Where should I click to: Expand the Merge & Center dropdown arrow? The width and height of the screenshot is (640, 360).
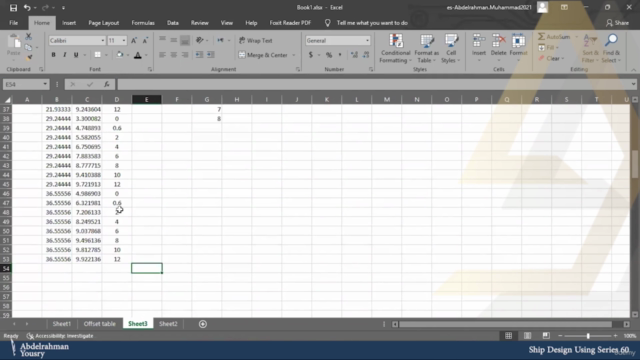click(x=293, y=55)
